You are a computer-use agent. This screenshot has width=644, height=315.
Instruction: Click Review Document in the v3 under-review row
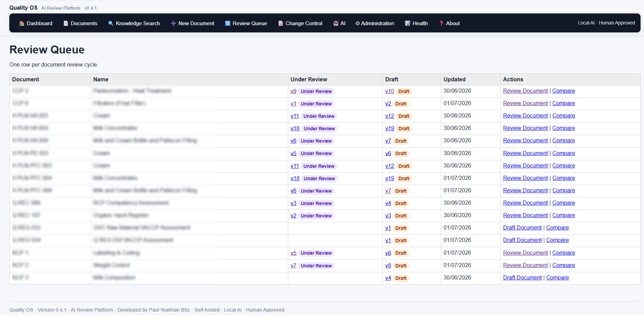tap(525, 203)
